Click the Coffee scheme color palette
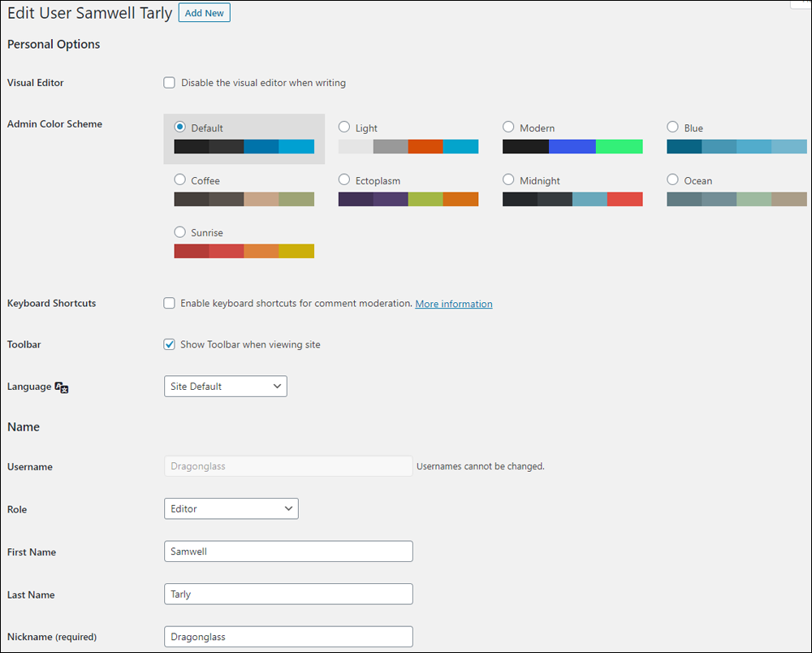The width and height of the screenshot is (812, 653). pyautogui.click(x=244, y=199)
